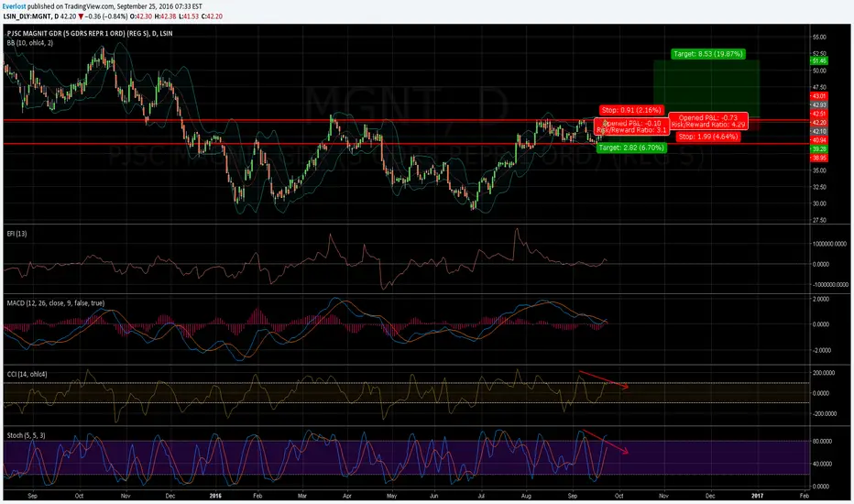Click the Jun label on time axis
The width and height of the screenshot is (854, 504).
434,496
